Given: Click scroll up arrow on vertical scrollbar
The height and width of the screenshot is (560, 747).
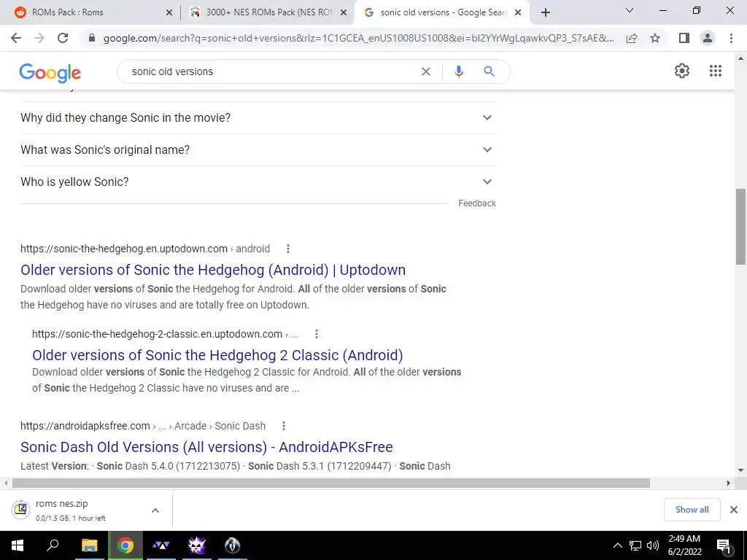Looking at the screenshot, I should tap(740, 58).
